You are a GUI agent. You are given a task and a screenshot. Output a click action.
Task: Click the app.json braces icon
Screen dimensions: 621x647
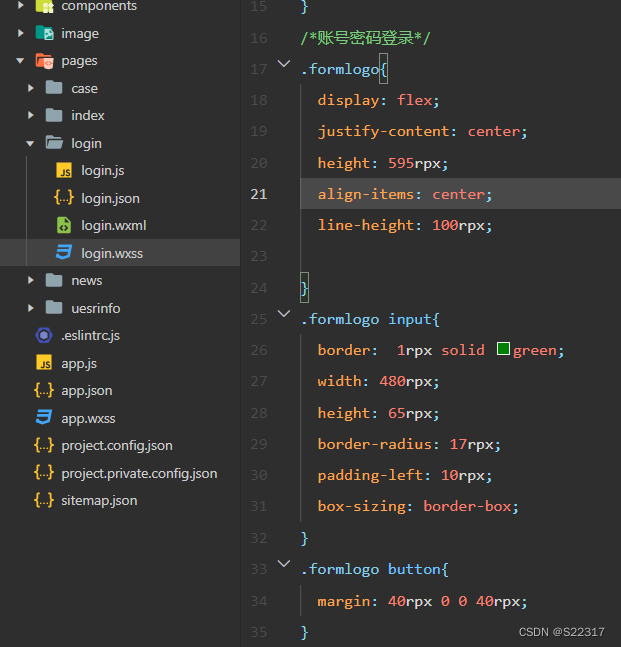(44, 390)
